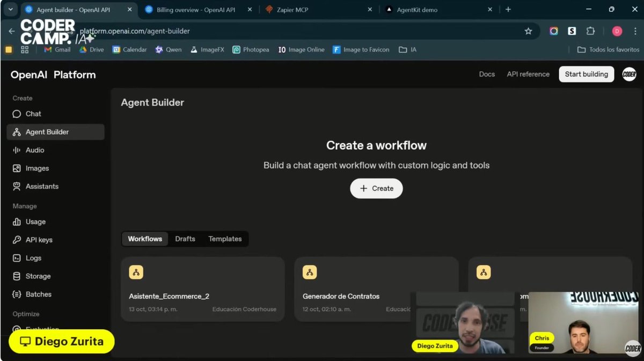Click the Educación Coderhouse label on first card

pyautogui.click(x=244, y=310)
